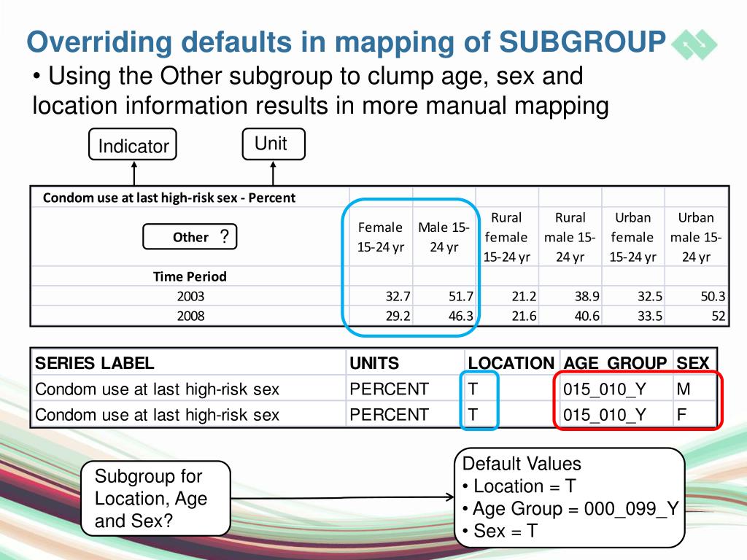Click the '2008' time period cell
This screenshot has width=747, height=560.
coord(190,316)
